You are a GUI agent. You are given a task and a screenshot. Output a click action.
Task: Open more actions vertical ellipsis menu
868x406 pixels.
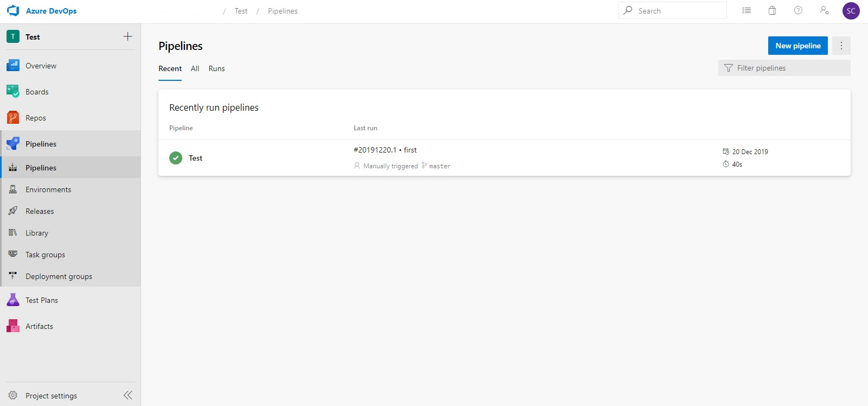[x=841, y=46]
